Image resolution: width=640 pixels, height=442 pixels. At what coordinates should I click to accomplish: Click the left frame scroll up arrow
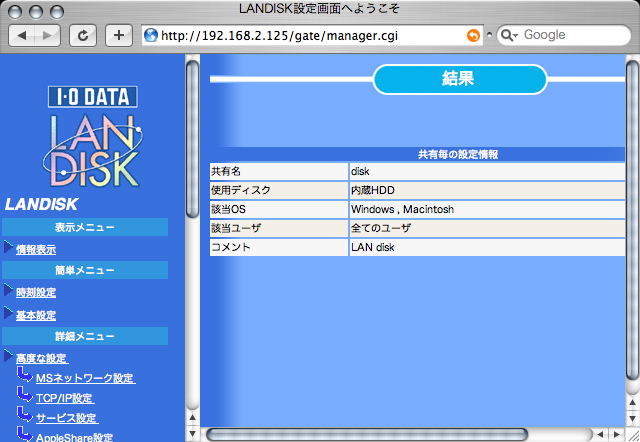[x=192, y=418]
